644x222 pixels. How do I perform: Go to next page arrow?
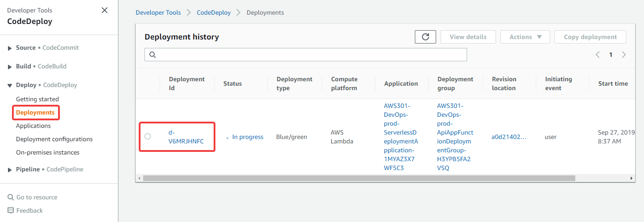(624, 55)
